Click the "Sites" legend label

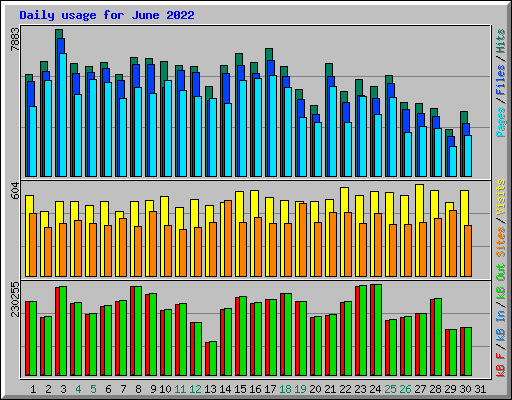(500, 242)
